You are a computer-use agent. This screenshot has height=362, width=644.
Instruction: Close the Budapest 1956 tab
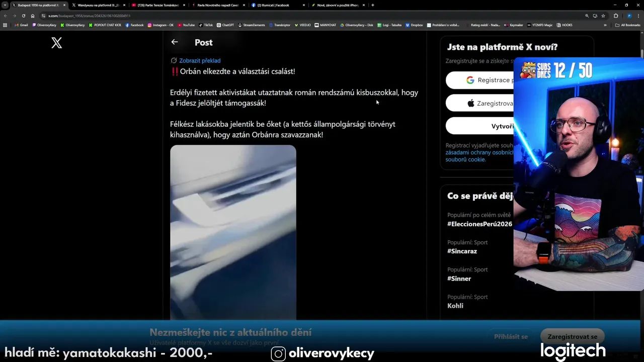click(x=64, y=5)
